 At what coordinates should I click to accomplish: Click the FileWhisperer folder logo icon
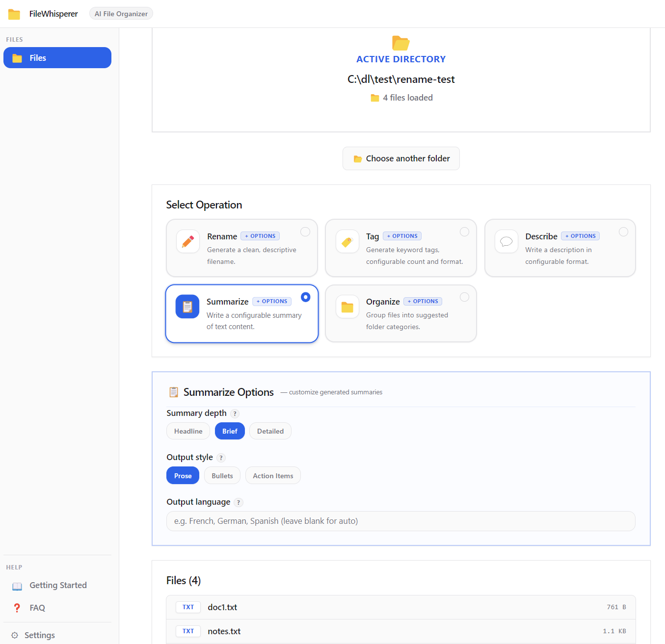(x=14, y=14)
